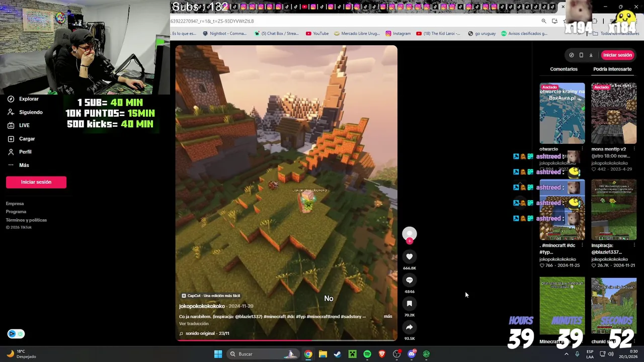Screen dimensions: 644x362
Task: Switch to the Podría interesarte tab
Action: click(x=612, y=69)
